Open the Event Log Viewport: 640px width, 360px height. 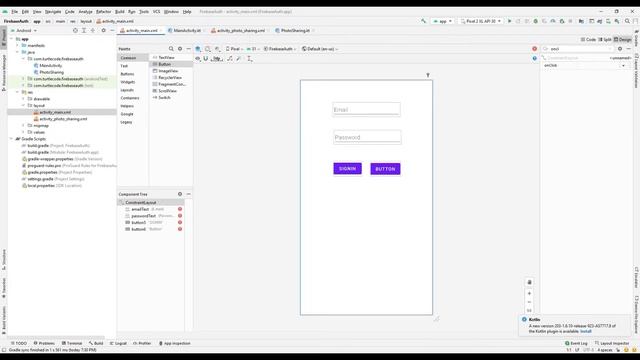click(x=576, y=343)
